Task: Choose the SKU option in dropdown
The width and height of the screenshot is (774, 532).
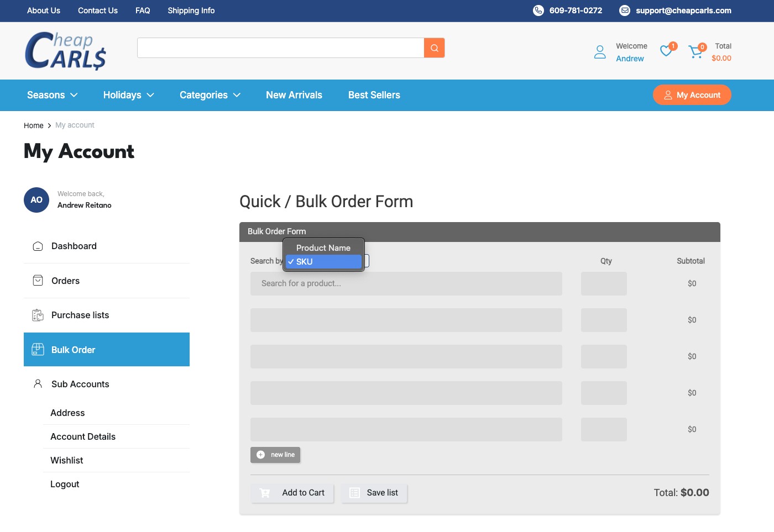Action: (323, 262)
